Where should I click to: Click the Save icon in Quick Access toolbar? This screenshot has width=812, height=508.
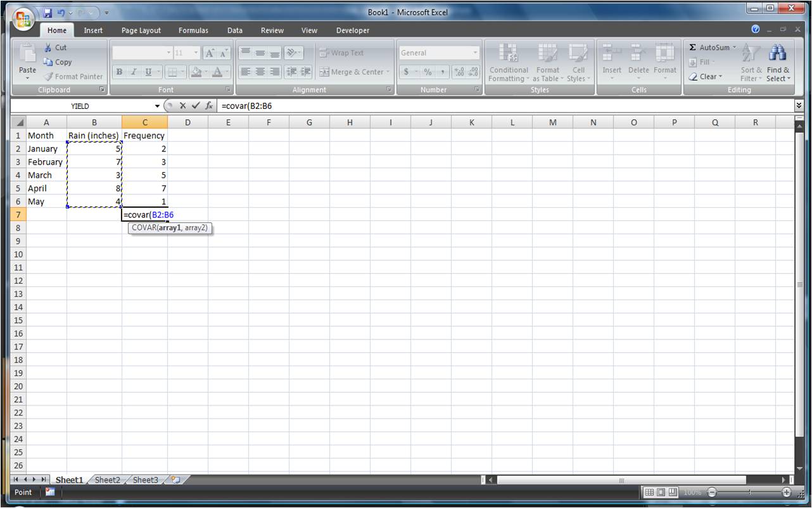[x=48, y=13]
